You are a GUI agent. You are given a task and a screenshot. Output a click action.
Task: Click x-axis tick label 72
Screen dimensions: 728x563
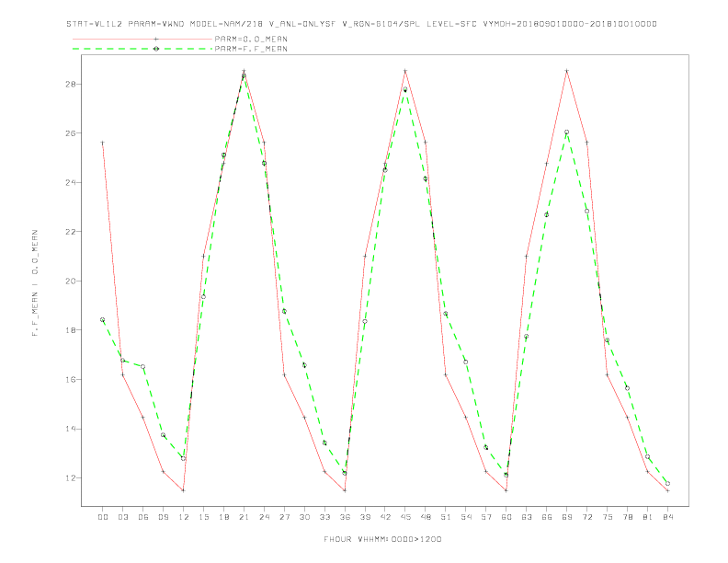click(x=586, y=517)
